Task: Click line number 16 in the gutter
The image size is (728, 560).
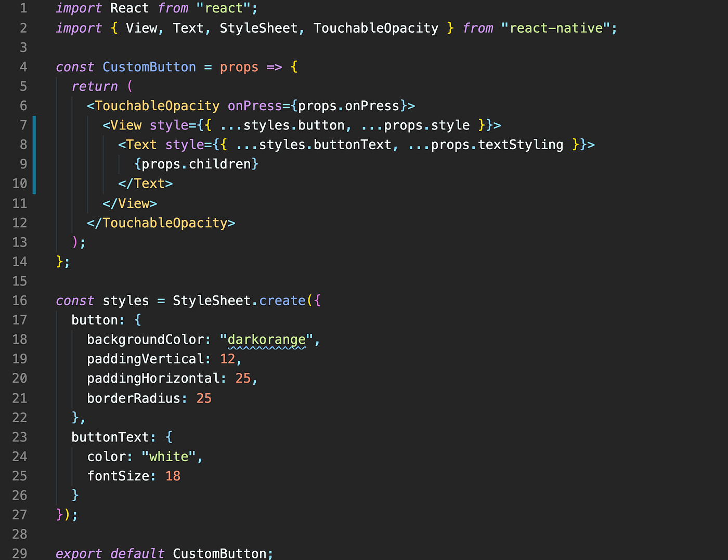Action: (19, 300)
